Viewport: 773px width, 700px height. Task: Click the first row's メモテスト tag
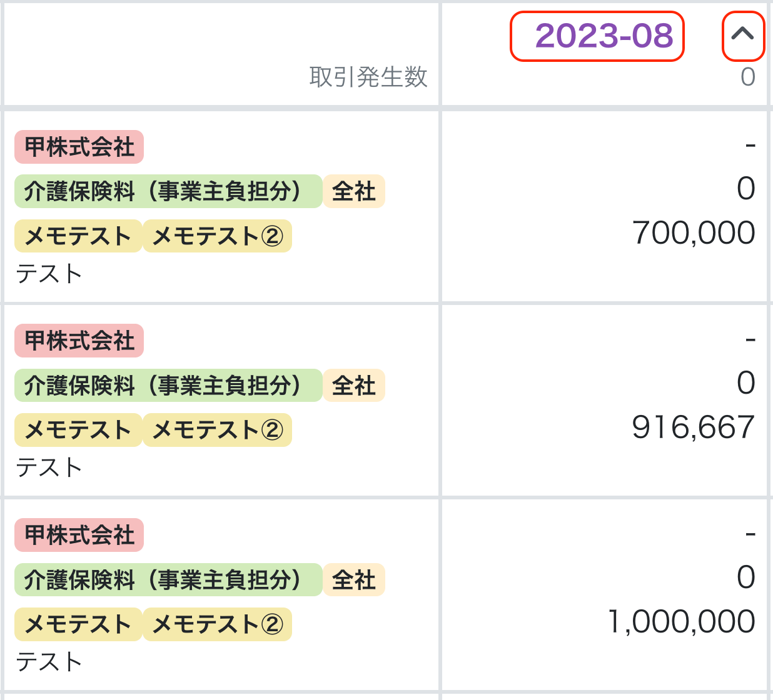point(78,236)
